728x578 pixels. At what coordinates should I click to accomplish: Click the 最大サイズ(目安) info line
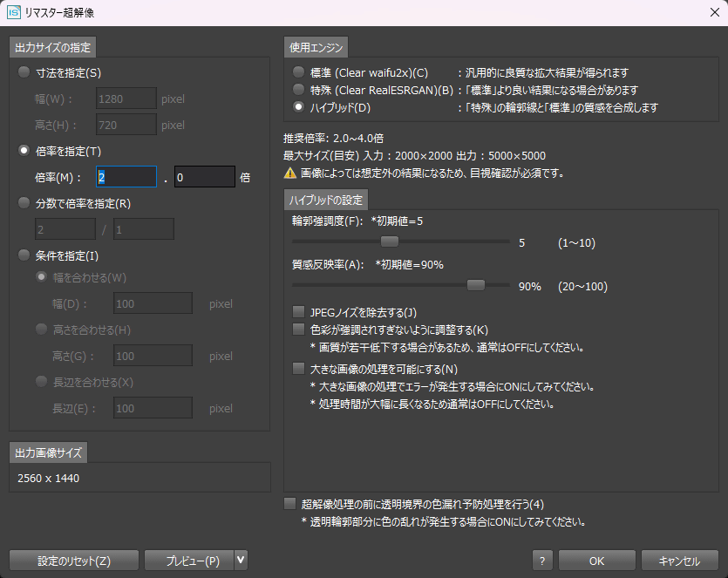click(x=415, y=155)
